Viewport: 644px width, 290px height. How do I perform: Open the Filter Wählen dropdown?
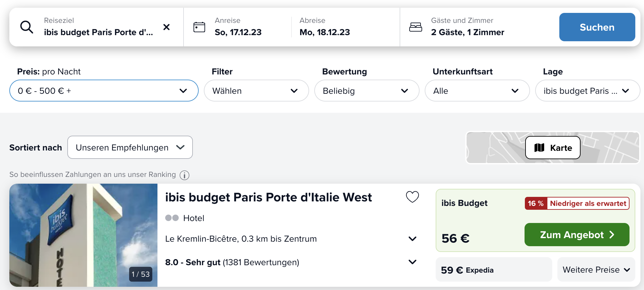click(256, 91)
